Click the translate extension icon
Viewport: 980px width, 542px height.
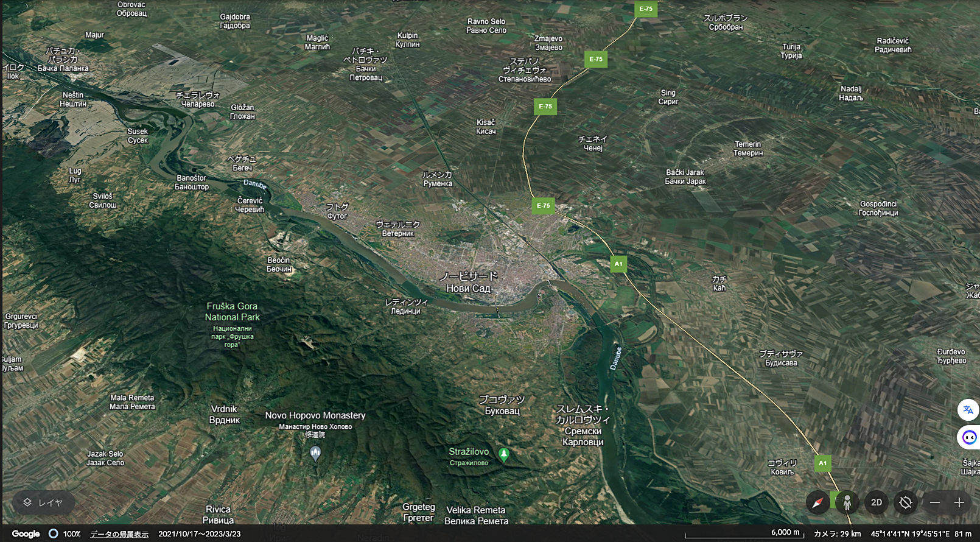tap(968, 410)
